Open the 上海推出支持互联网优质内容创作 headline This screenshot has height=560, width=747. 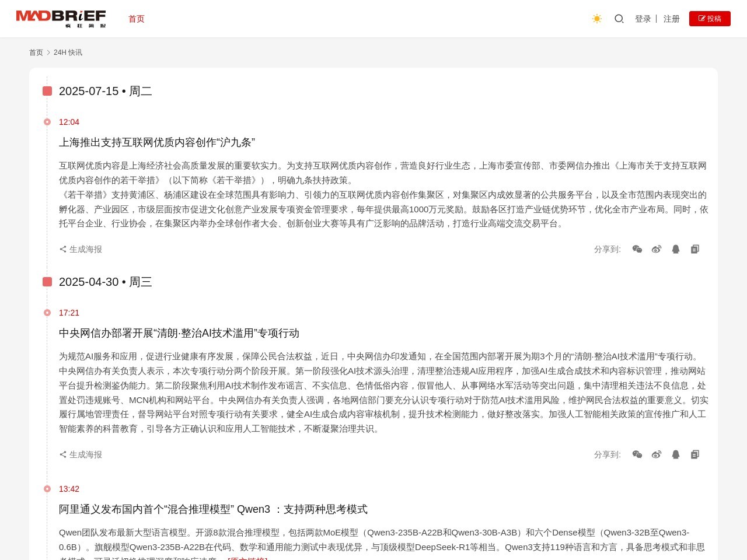pyautogui.click(x=157, y=142)
